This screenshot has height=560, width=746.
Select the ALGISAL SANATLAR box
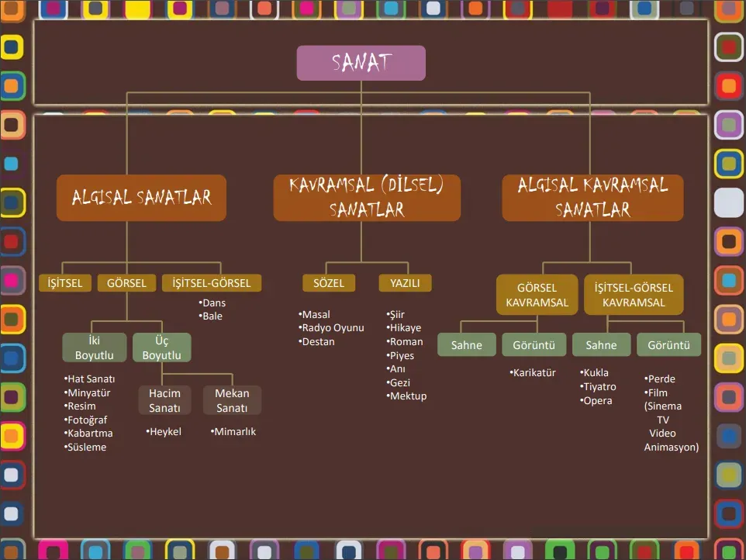(x=141, y=198)
